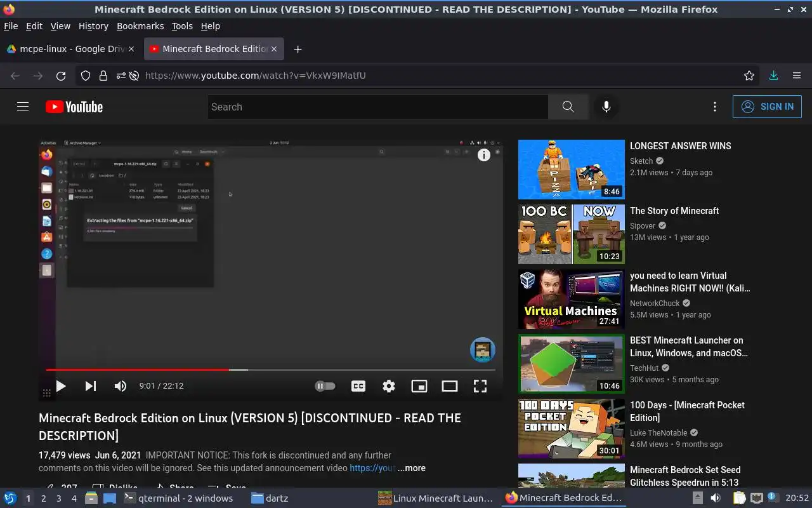Open YouTube settings three-dot menu

pos(715,107)
